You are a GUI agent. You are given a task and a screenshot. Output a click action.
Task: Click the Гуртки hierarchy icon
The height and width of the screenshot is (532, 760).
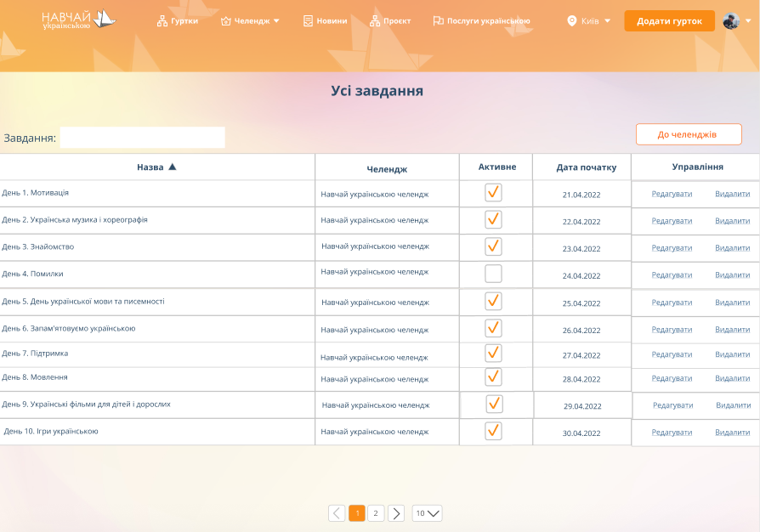[162, 21]
